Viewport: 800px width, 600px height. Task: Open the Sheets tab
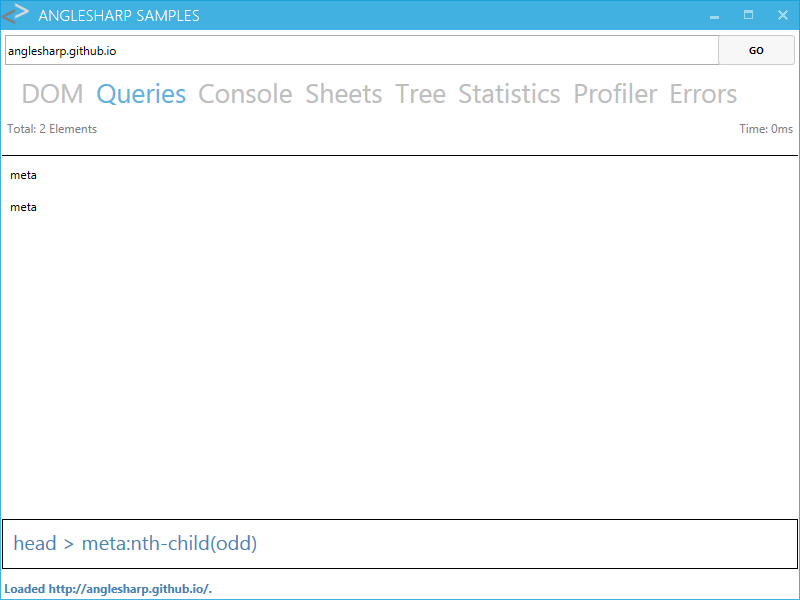[x=343, y=93]
